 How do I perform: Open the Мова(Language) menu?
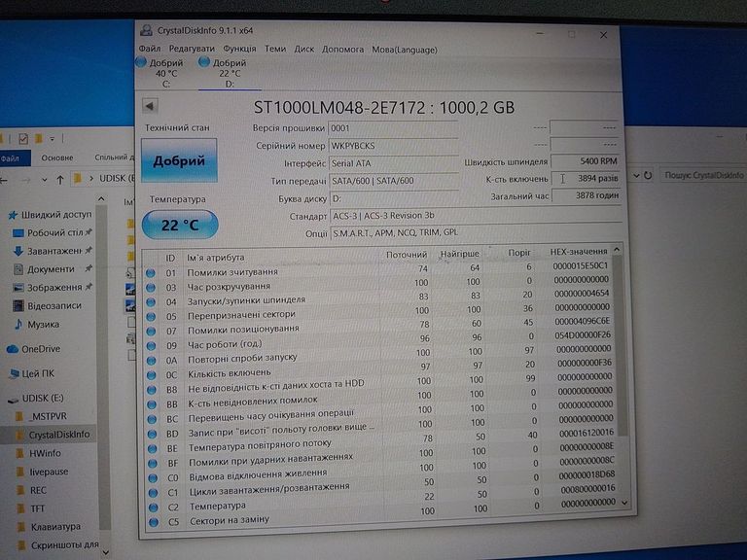pos(404,49)
